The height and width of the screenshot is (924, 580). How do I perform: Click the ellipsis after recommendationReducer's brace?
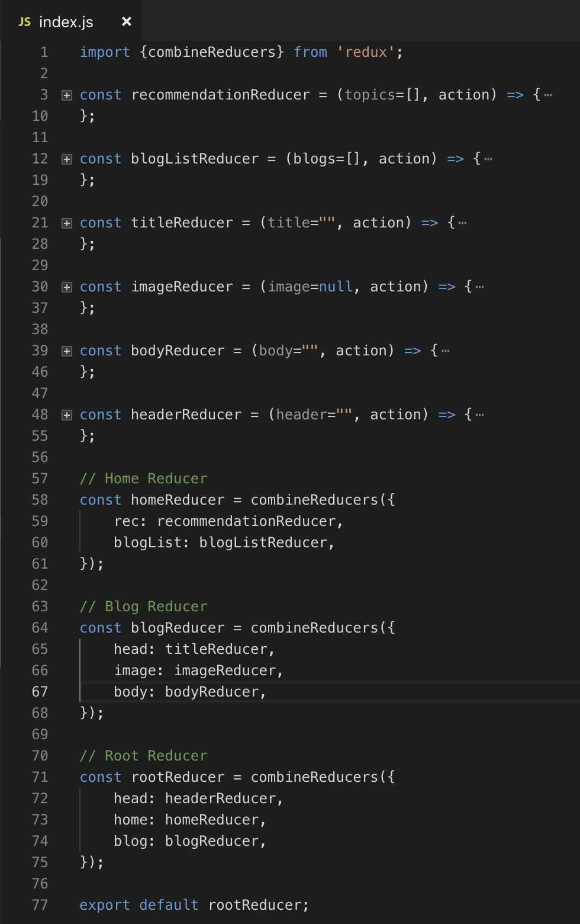pyautogui.click(x=547, y=95)
